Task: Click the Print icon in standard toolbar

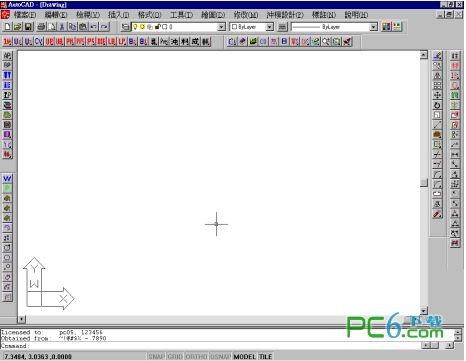Action: [x=41, y=27]
